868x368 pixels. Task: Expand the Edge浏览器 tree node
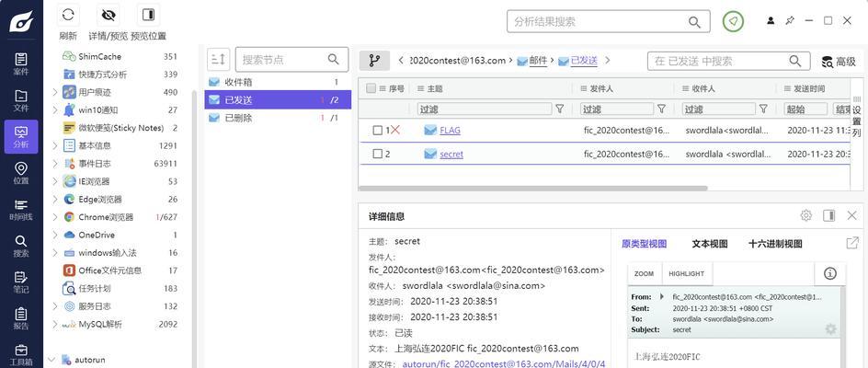click(x=54, y=199)
